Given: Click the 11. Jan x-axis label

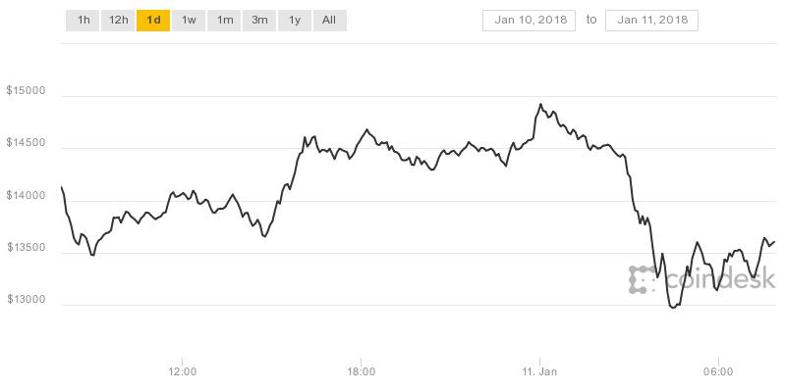Looking at the screenshot, I should point(539,372).
